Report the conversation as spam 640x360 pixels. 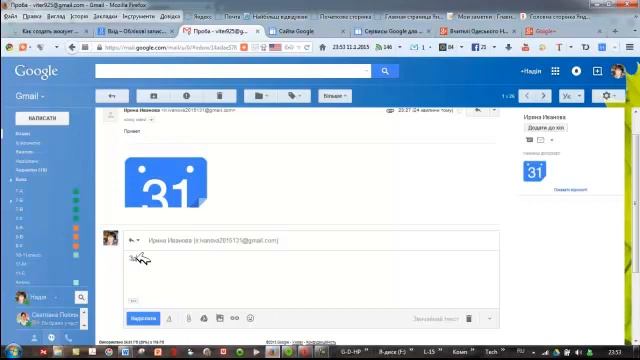click(187, 96)
